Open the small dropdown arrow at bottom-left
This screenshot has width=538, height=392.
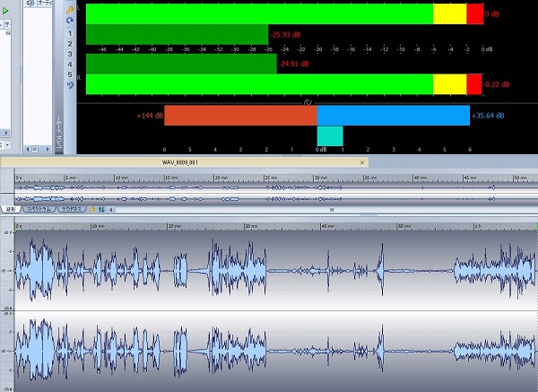click(7, 145)
